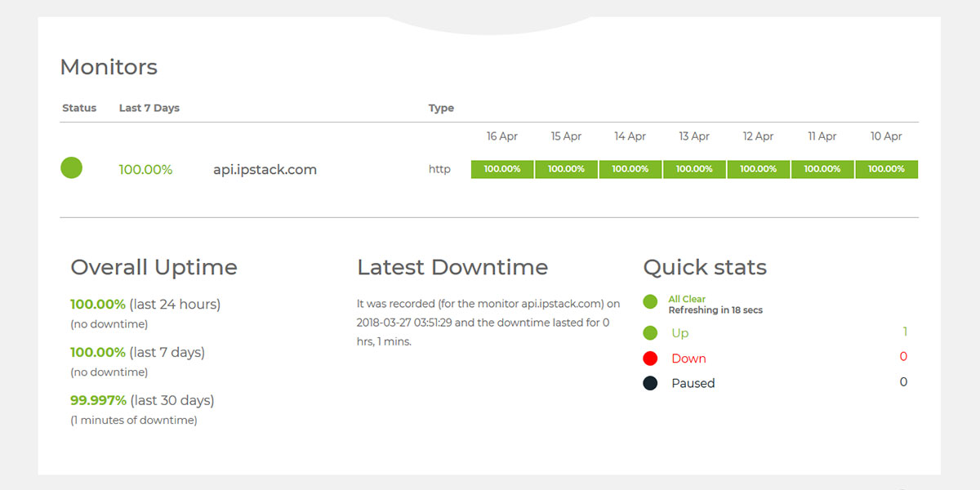Image resolution: width=980 pixels, height=490 pixels.
Task: Click the All Clear label
Action: tap(687, 299)
